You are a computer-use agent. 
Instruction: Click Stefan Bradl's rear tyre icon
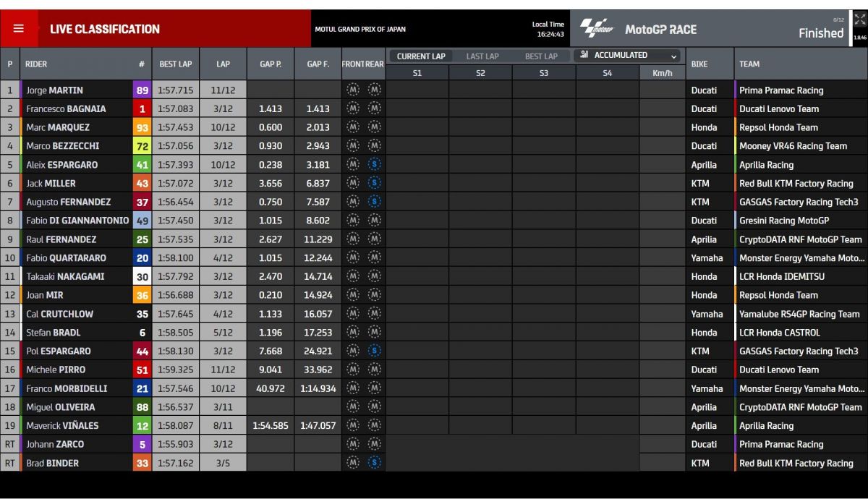374,333
